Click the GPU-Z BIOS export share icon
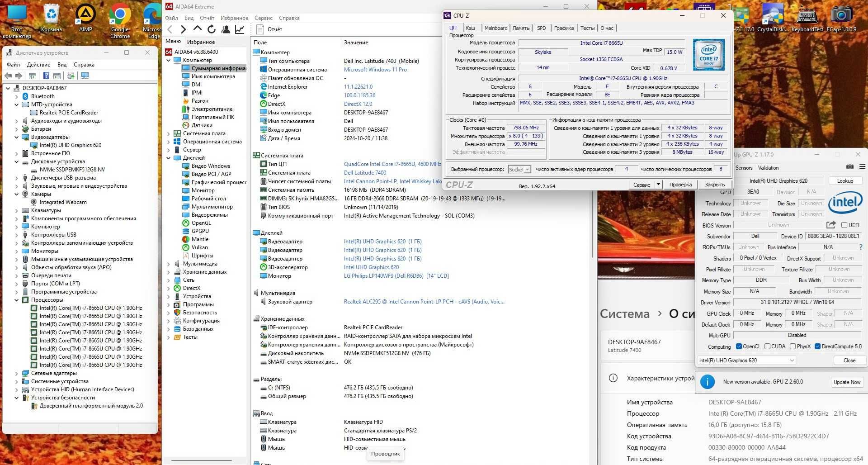 coord(831,225)
